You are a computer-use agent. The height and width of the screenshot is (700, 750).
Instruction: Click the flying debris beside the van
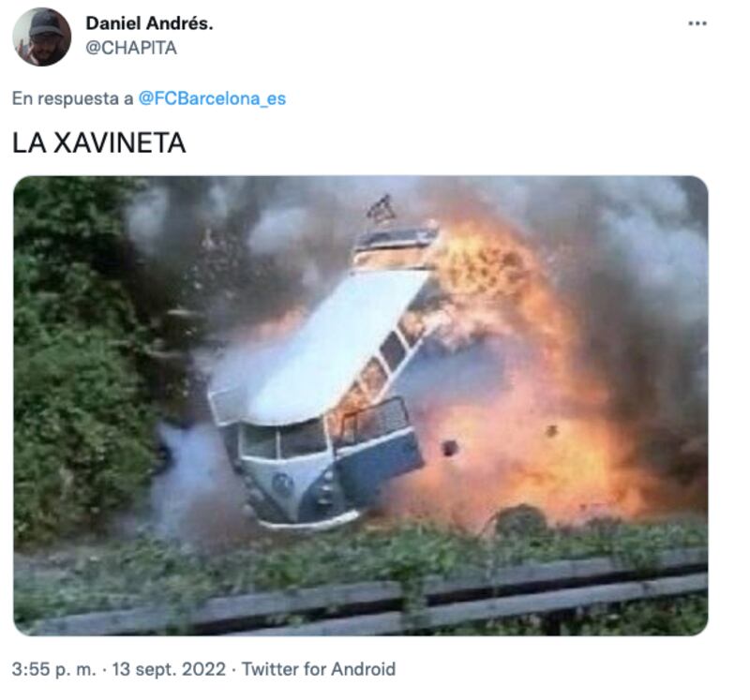tap(450, 448)
